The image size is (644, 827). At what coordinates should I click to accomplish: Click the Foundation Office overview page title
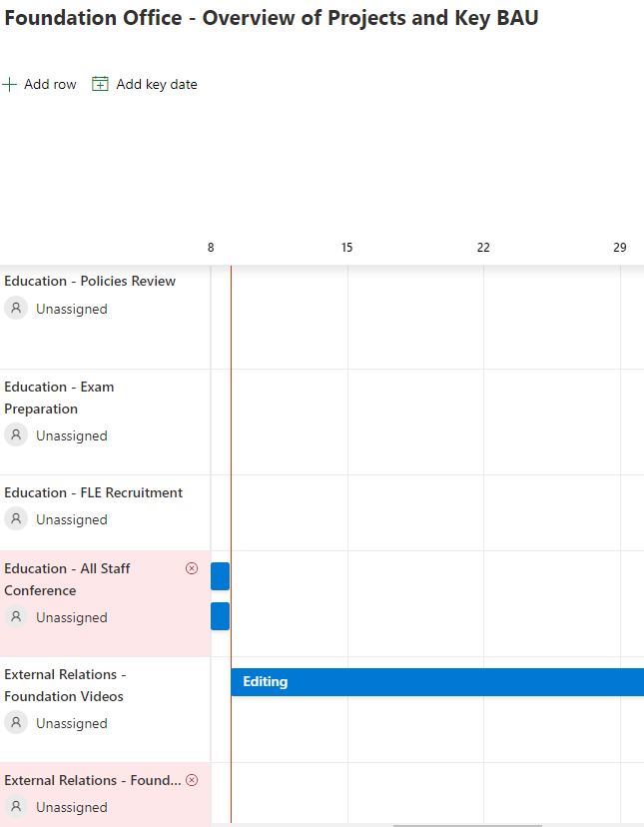coord(272,18)
